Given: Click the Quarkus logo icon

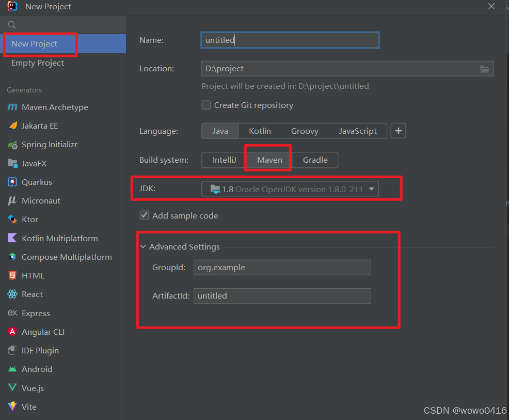Looking at the screenshot, I should click(12, 182).
